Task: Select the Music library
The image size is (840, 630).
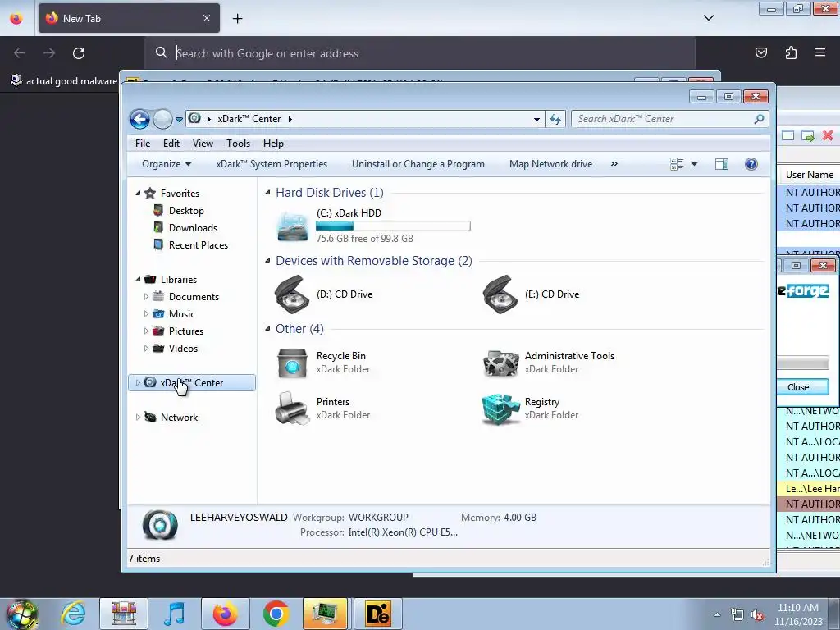Action: pos(181,314)
